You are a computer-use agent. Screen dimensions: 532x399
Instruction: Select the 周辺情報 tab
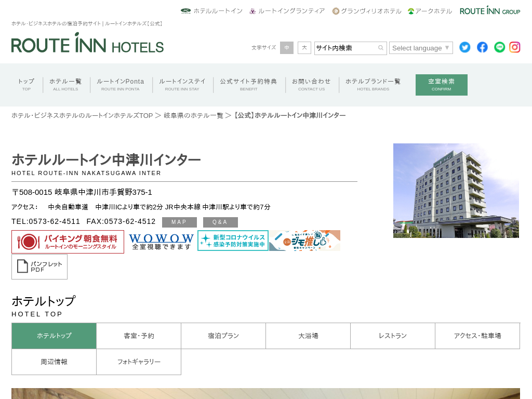click(x=54, y=362)
